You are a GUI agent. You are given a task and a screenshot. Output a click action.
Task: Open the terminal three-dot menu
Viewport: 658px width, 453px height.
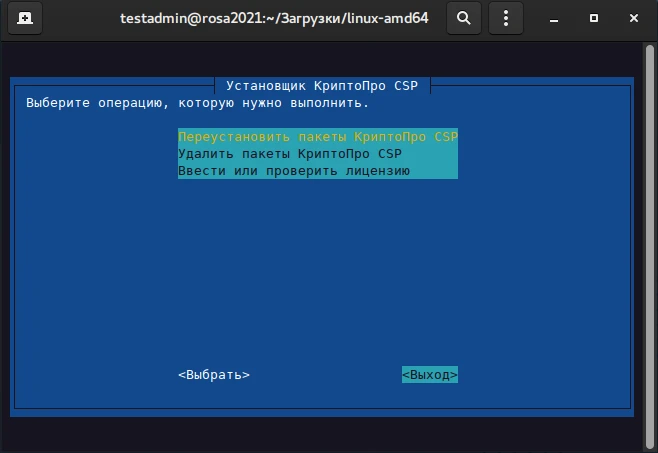click(506, 18)
